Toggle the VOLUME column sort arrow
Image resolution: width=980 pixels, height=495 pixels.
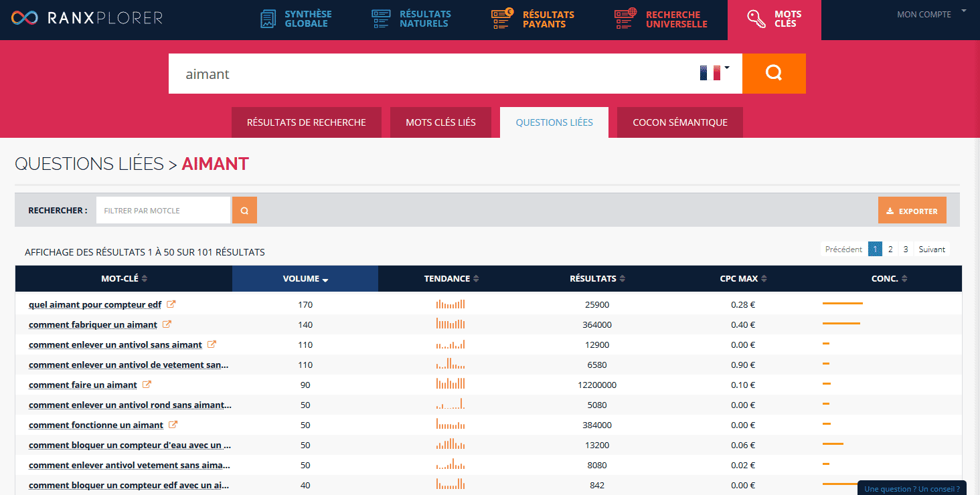[x=325, y=280]
